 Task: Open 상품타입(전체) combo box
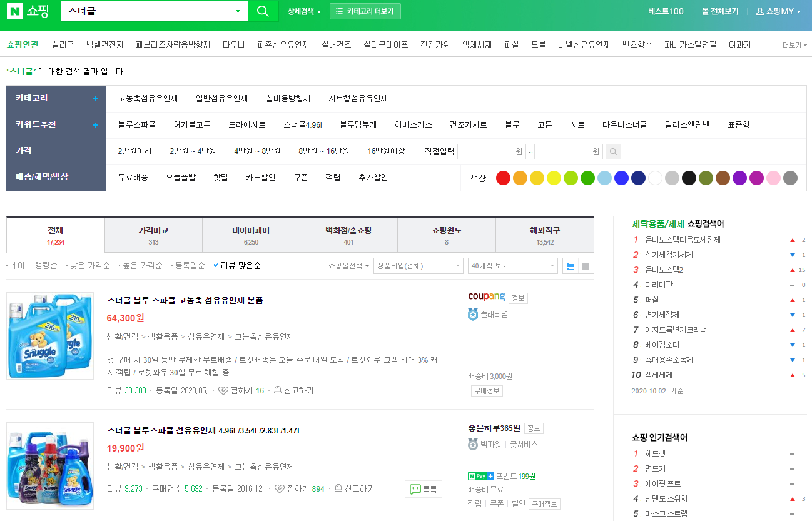tap(419, 266)
